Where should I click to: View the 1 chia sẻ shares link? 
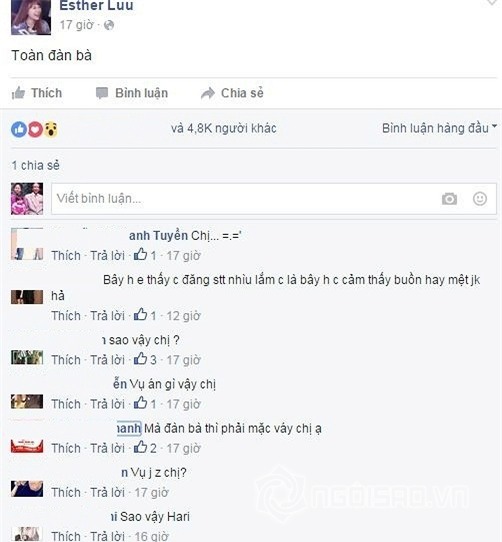[x=36, y=165]
